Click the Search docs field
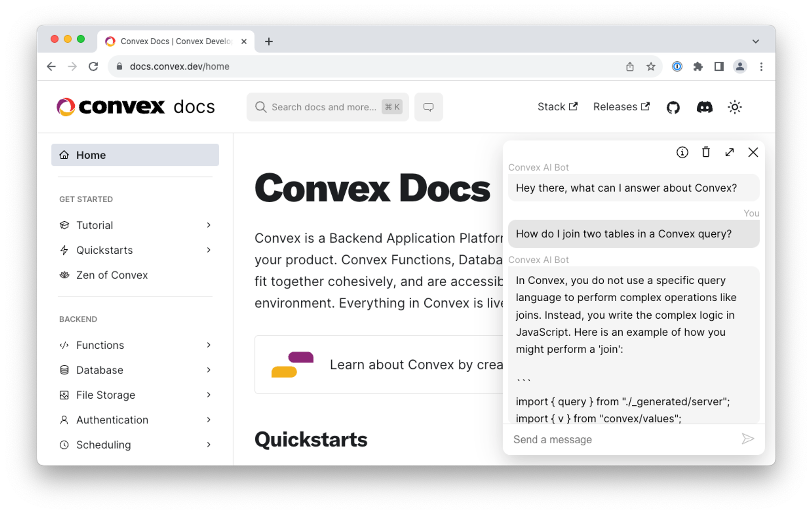 tap(324, 107)
